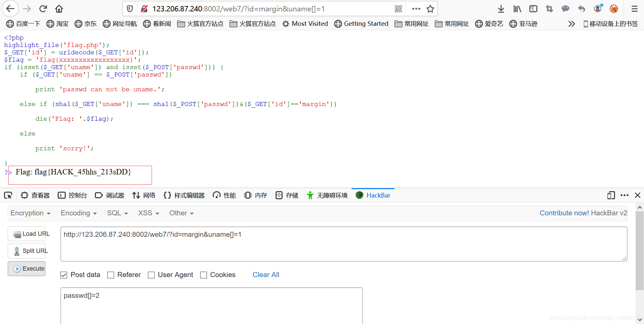Bookmark this page with the star
Screen dimensions: 644x324
point(430,9)
